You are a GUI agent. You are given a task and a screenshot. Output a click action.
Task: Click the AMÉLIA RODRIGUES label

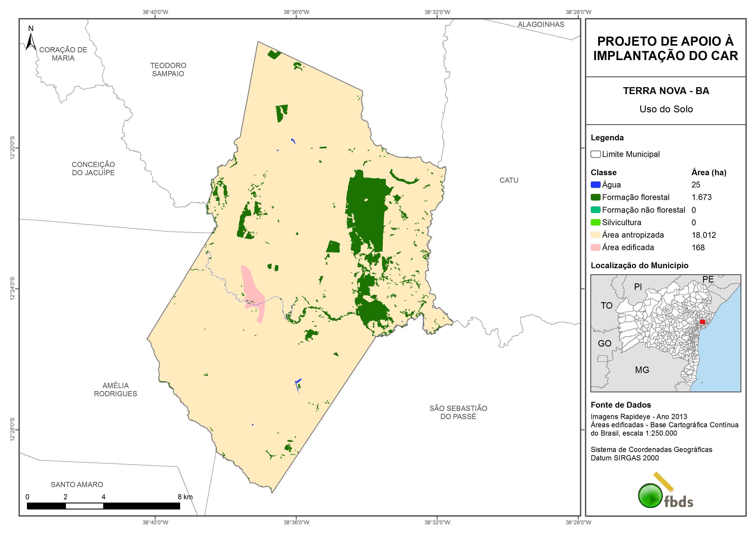point(115,390)
